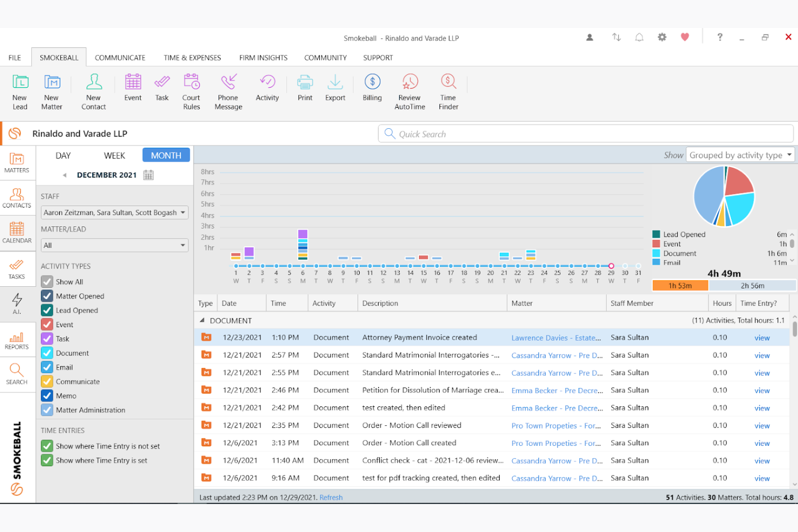Uncheck the Task activity type
The image size is (798, 532).
tap(47, 338)
